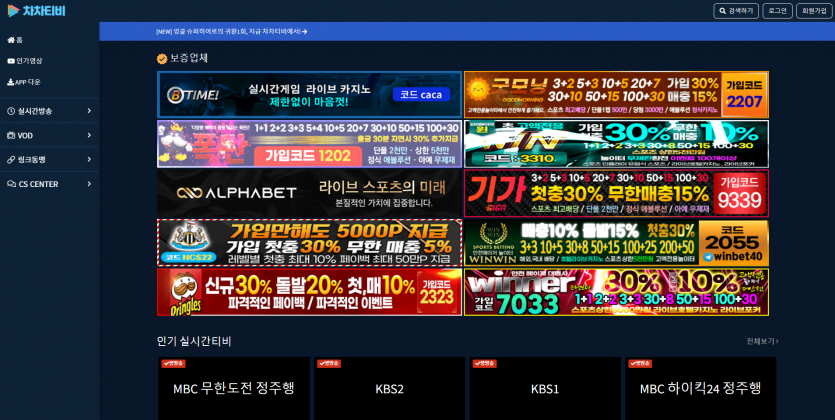This screenshot has width=835, height=420.
Task: Open the ALPHABET 라이브 스포츠 banner
Action: 309,193
